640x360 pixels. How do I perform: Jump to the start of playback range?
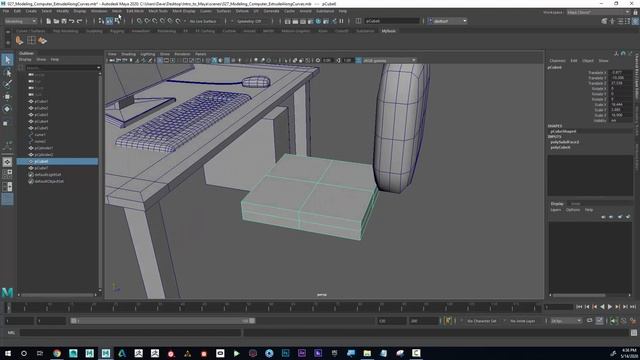[579, 307]
